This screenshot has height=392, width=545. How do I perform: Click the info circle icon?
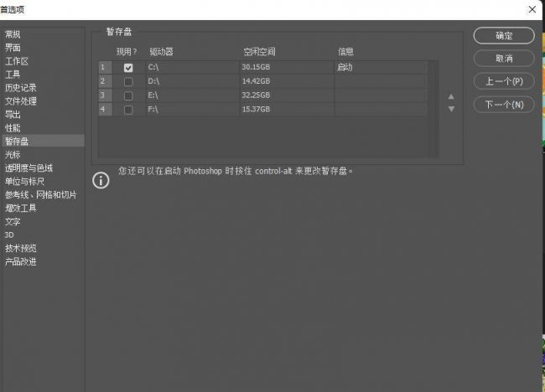point(101,181)
